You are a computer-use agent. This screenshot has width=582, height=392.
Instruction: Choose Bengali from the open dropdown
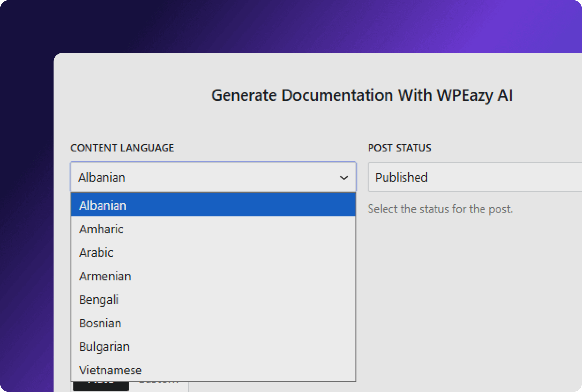tap(213, 300)
